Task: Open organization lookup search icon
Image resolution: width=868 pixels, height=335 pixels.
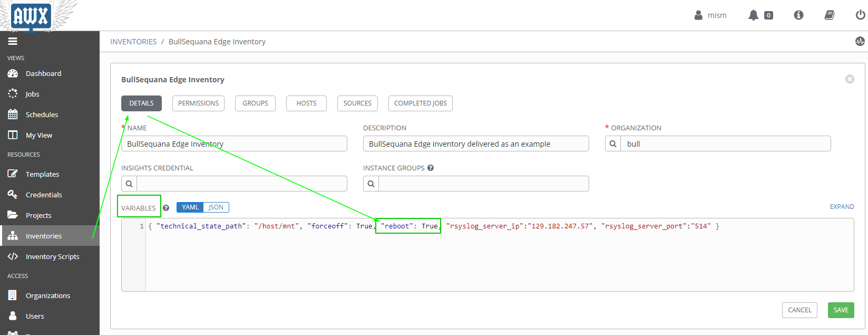Action: point(613,143)
